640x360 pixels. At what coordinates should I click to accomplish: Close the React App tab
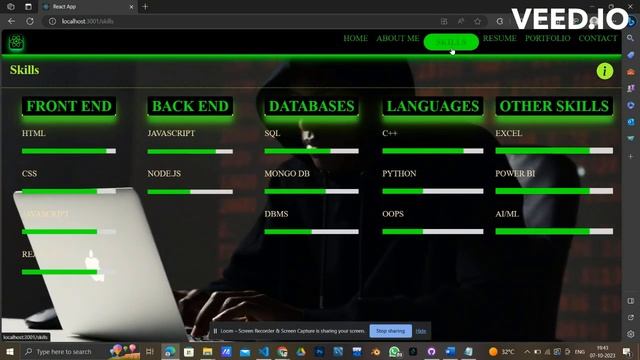[x=131, y=7]
